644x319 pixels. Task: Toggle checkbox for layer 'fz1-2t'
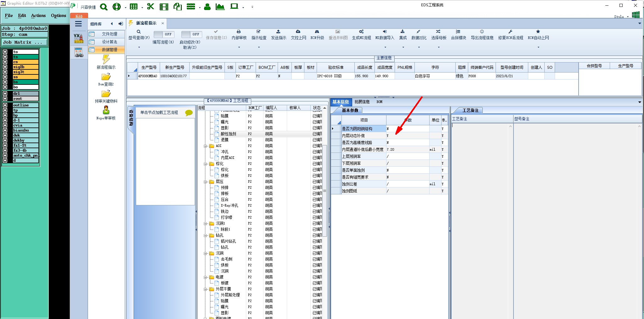[x=5, y=145]
